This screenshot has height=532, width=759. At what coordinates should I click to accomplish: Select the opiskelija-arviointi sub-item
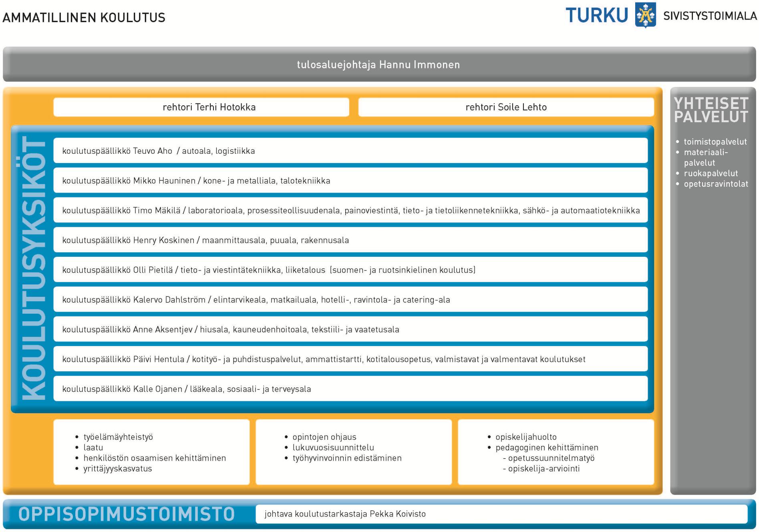[x=541, y=469]
